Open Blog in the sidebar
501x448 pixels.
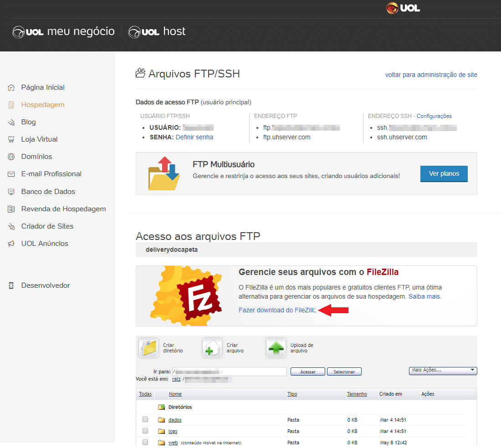coord(28,122)
